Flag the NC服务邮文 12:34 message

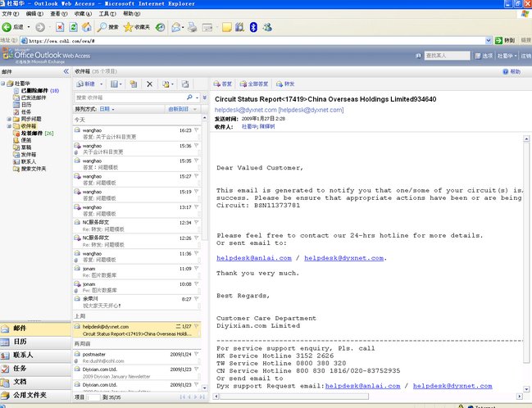197,223
